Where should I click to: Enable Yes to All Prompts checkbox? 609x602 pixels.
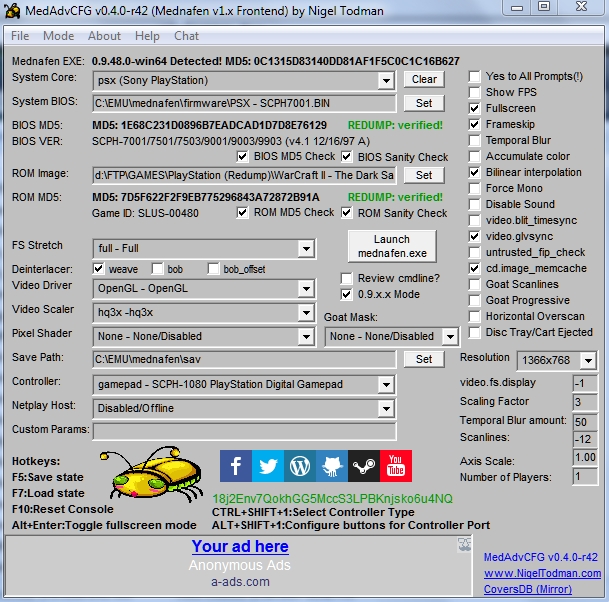475,77
